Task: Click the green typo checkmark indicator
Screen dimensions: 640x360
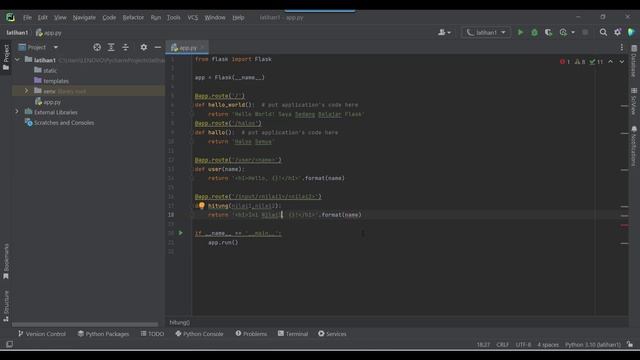Action: tap(596, 62)
